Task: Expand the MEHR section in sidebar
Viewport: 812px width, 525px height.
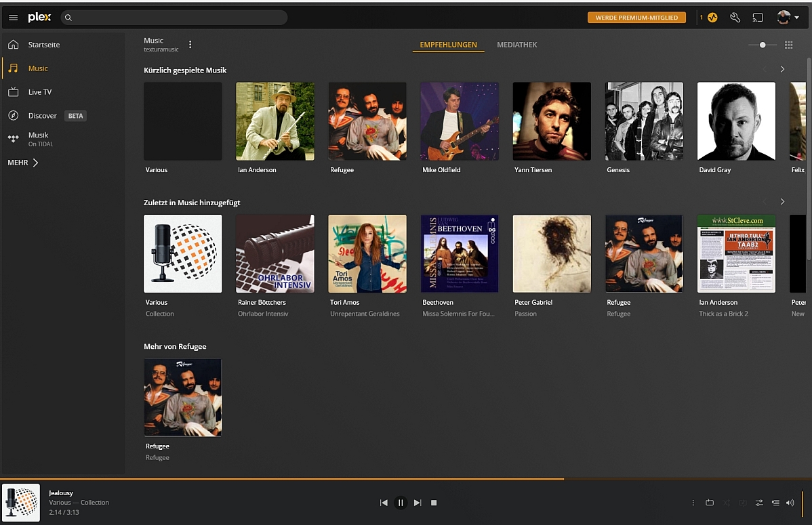Action: (x=23, y=163)
